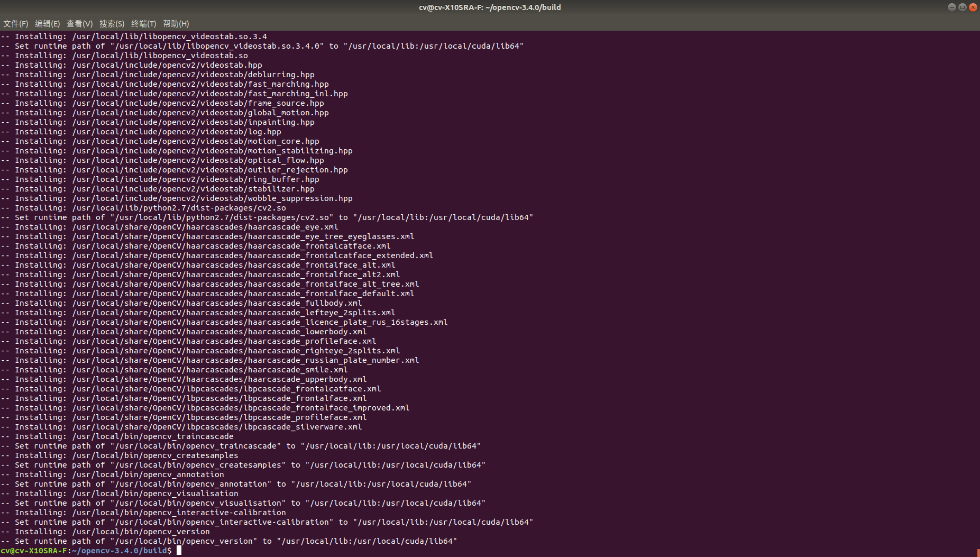Click the haarcascade_eye.xml install line
This screenshot has width=980, height=557.
point(169,227)
